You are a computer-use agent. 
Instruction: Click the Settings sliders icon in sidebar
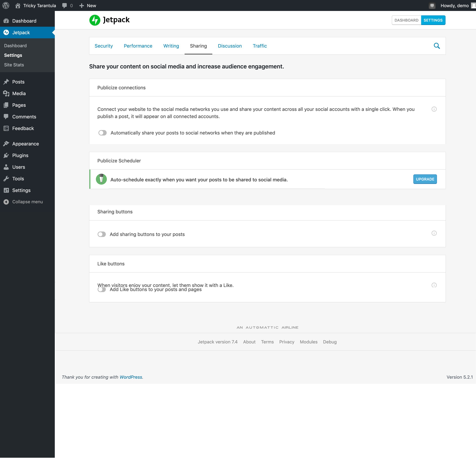point(6,190)
